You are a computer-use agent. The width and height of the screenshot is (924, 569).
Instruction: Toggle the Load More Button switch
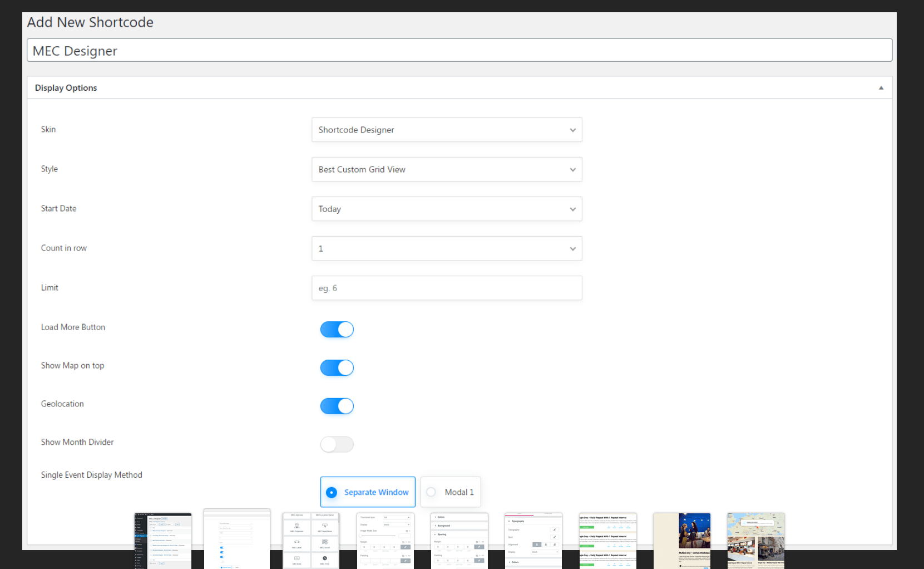point(337,330)
